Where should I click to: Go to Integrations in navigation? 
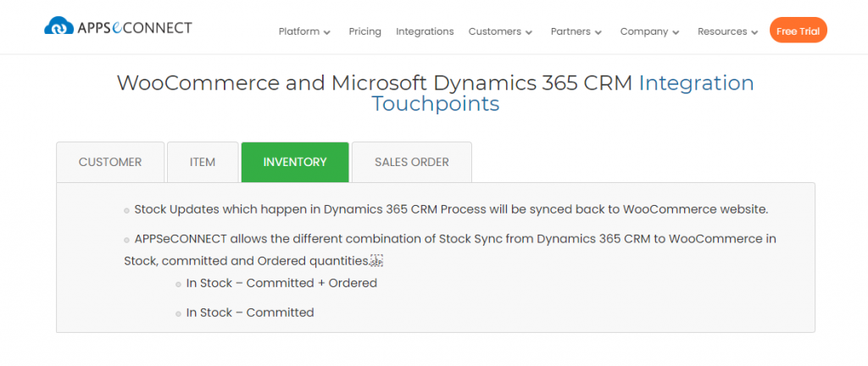(x=425, y=31)
